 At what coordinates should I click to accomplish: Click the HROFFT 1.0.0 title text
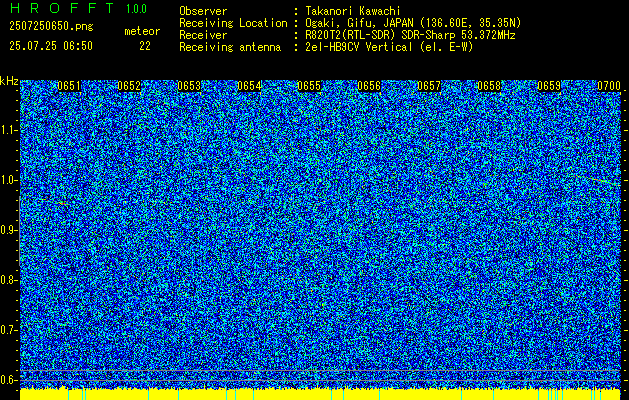click(78, 8)
